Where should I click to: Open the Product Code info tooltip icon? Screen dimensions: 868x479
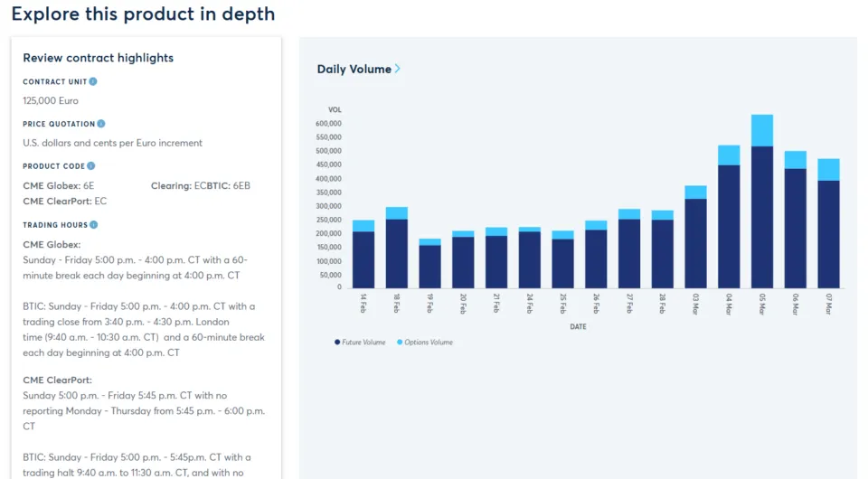91,166
